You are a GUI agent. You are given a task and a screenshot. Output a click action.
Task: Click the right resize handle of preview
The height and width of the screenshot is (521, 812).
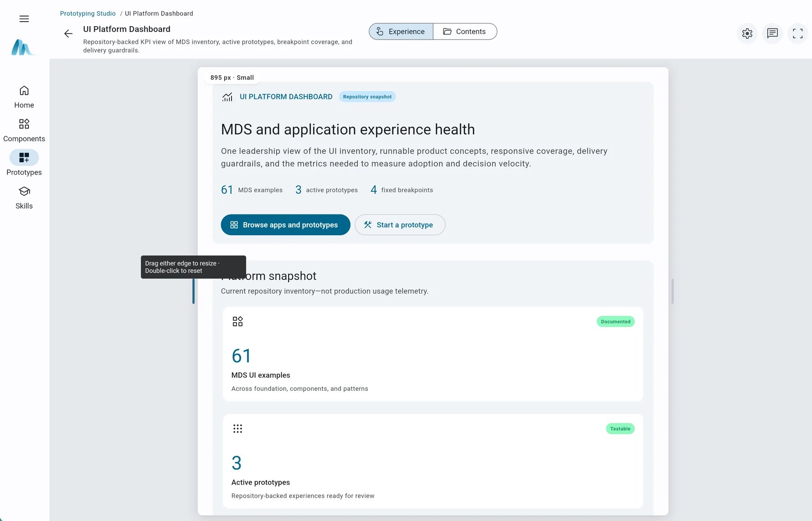673,291
